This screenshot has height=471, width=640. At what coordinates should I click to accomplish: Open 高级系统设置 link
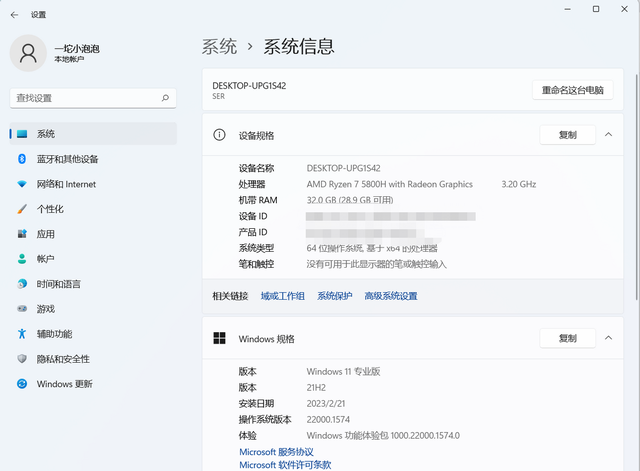pos(390,296)
